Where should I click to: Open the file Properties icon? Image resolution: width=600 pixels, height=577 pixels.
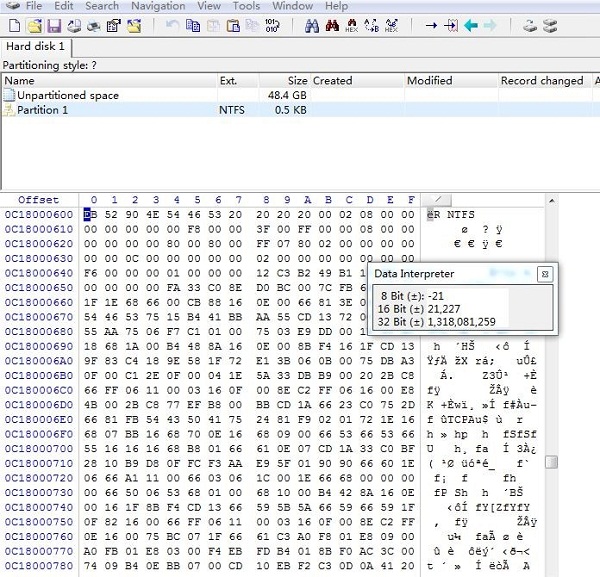[x=114, y=26]
